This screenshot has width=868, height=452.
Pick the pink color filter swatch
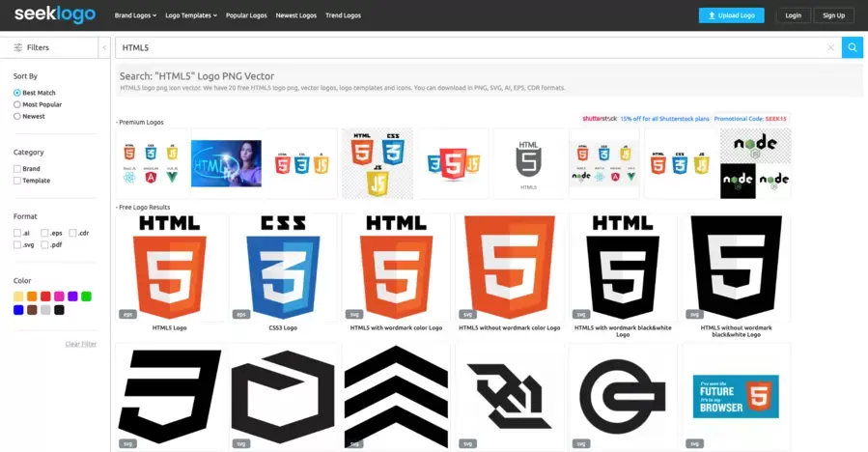pyautogui.click(x=59, y=297)
